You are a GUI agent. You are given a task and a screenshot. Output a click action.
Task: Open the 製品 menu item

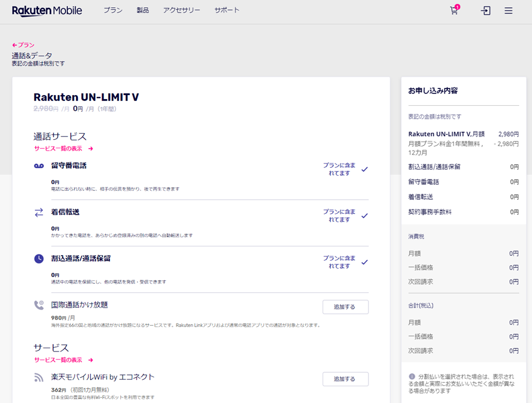tap(142, 10)
